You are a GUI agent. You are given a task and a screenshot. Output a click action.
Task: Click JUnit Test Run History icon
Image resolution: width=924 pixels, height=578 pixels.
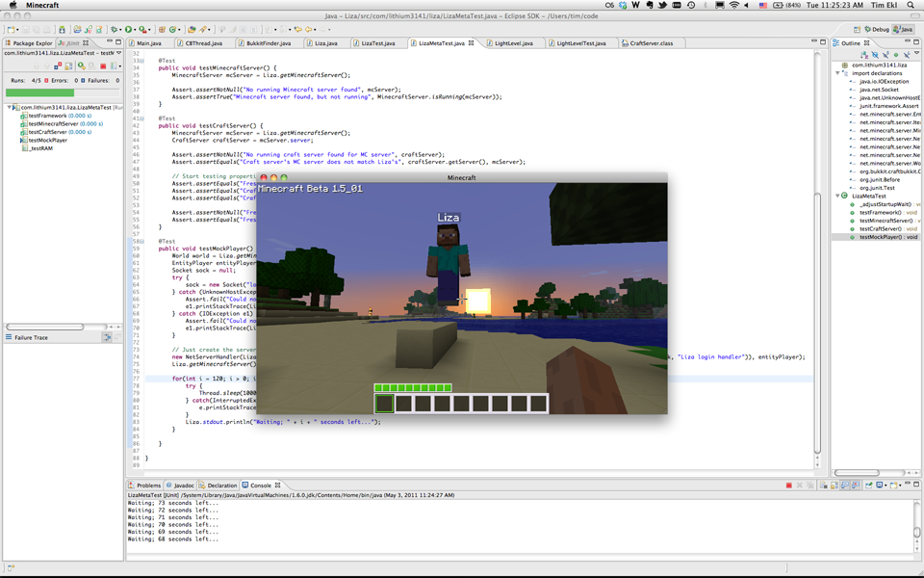(114, 66)
